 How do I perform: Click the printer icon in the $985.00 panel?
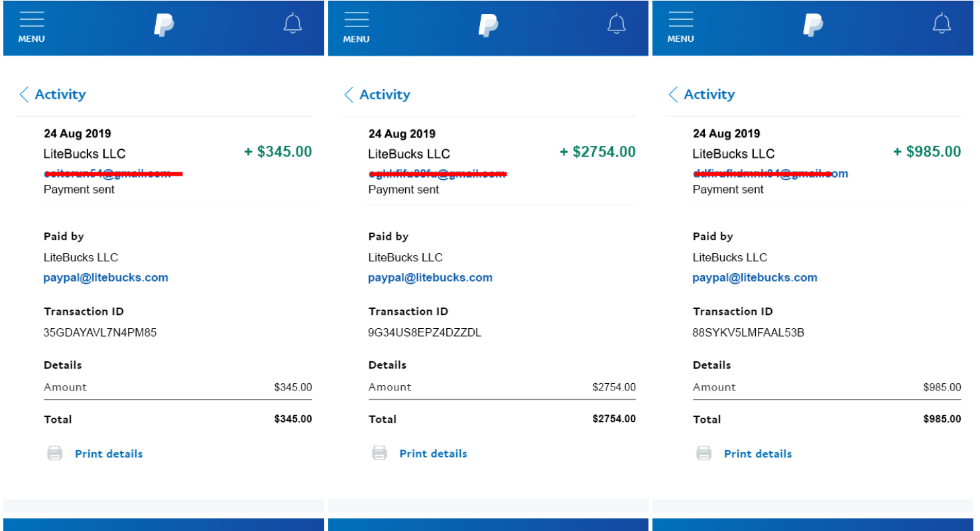(x=704, y=453)
